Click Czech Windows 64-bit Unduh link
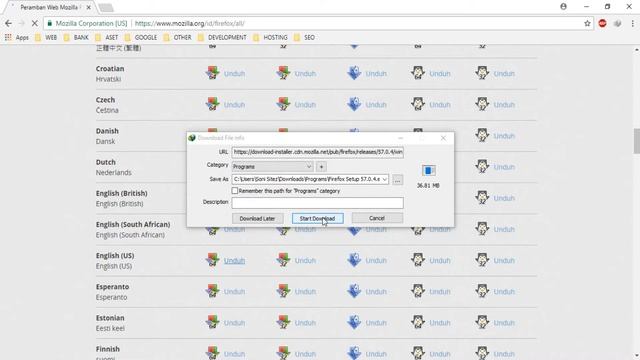This screenshot has width=640, height=360. [x=234, y=104]
